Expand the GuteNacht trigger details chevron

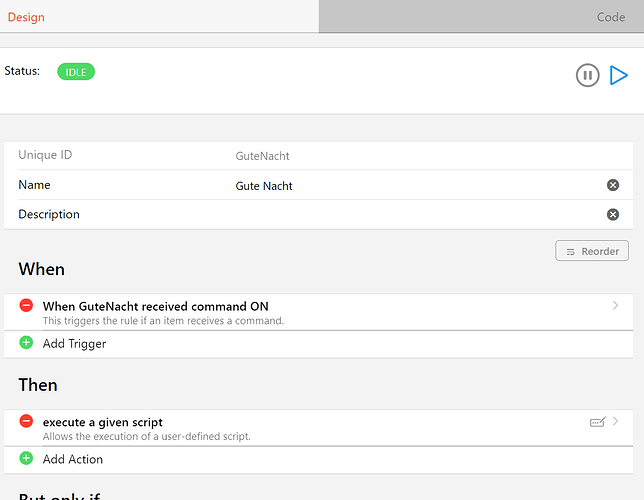(x=616, y=306)
